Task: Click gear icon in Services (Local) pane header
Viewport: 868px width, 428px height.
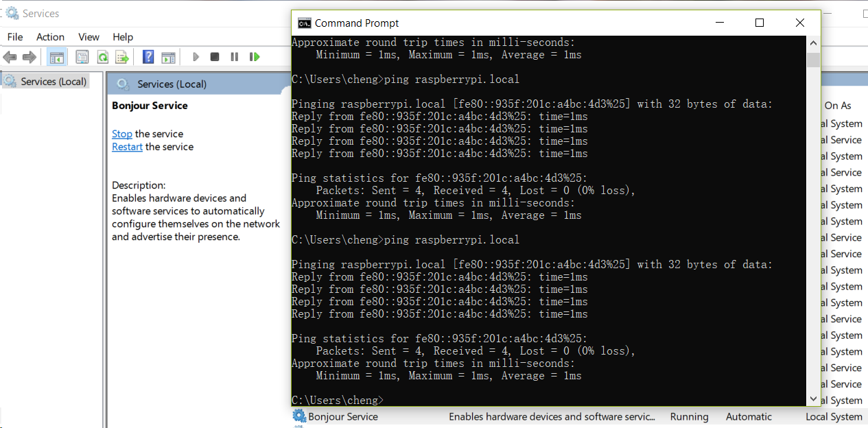Action: [123, 84]
